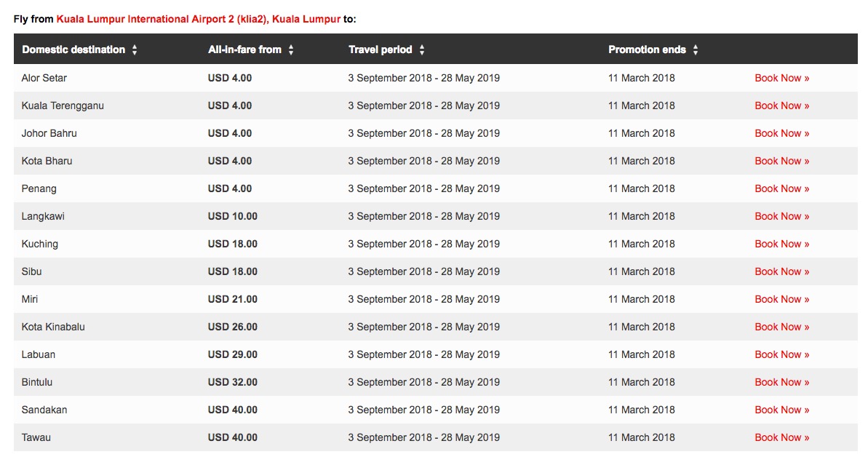Select the USD 29.00 fare value

click(x=233, y=355)
